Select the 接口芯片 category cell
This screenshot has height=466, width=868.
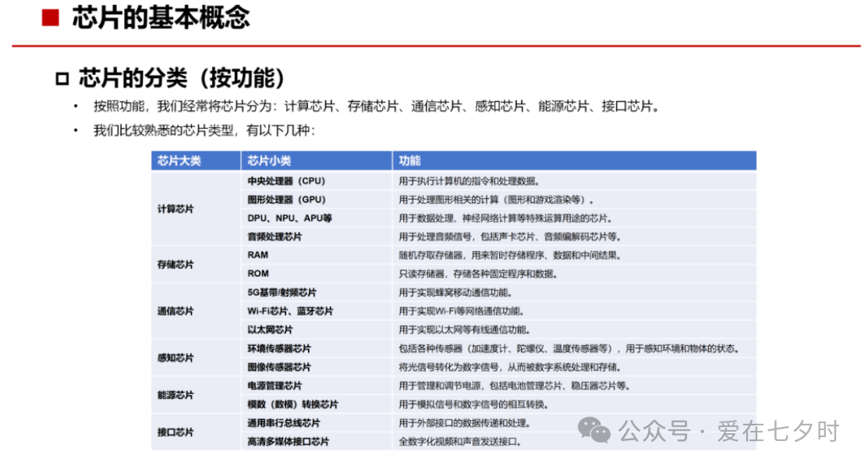175,432
